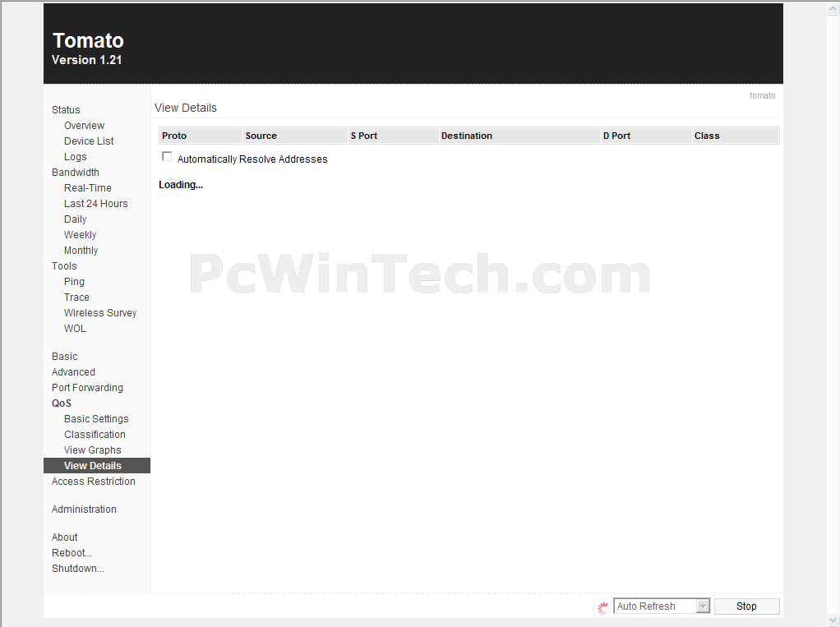Open the Device List page
The height and width of the screenshot is (627, 840).
(x=89, y=141)
